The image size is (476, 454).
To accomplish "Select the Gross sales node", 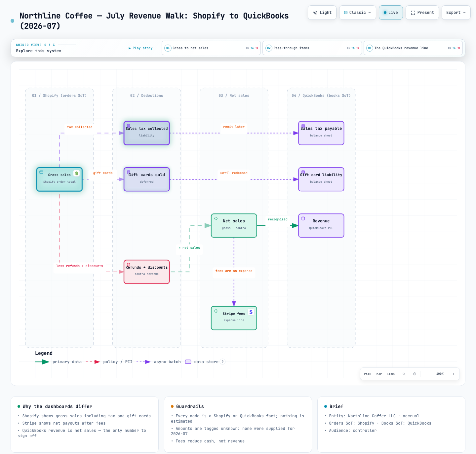I will (x=59, y=179).
